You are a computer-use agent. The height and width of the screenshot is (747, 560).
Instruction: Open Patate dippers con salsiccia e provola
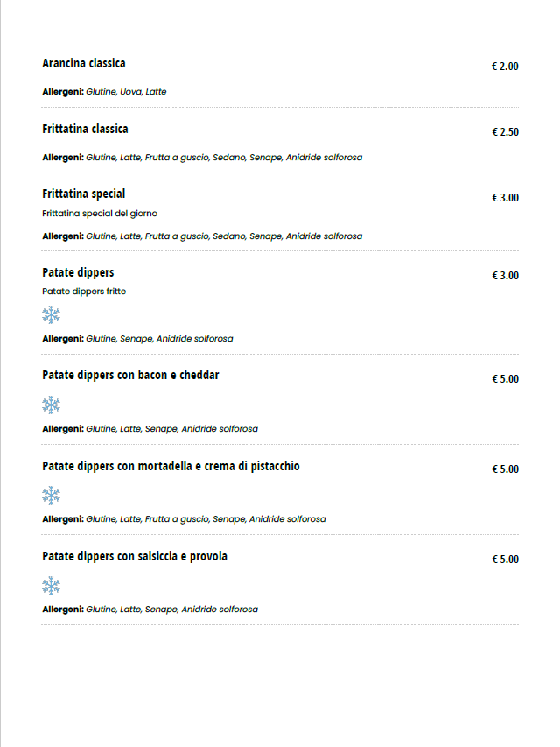tap(135, 556)
